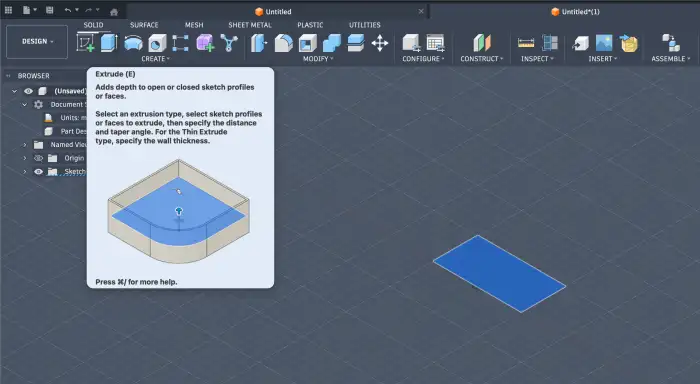This screenshot has width=700, height=384.
Task: Select the UTILITIES toolbar tab
Action: tap(365, 25)
